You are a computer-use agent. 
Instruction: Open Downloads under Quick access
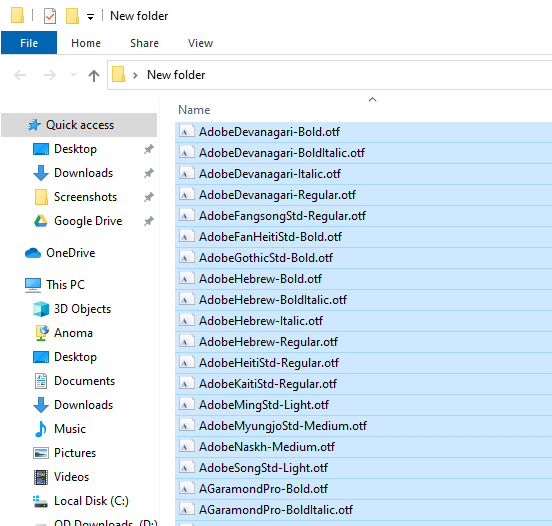coord(83,173)
